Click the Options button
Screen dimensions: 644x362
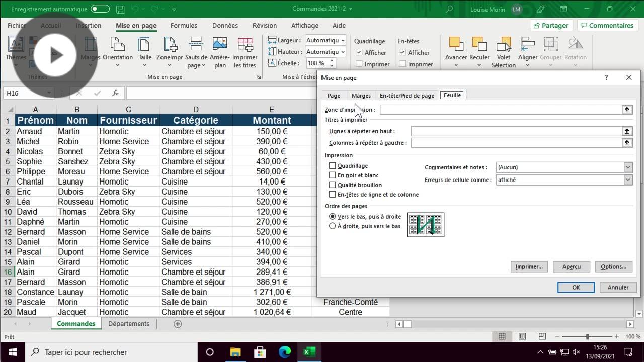(x=613, y=266)
